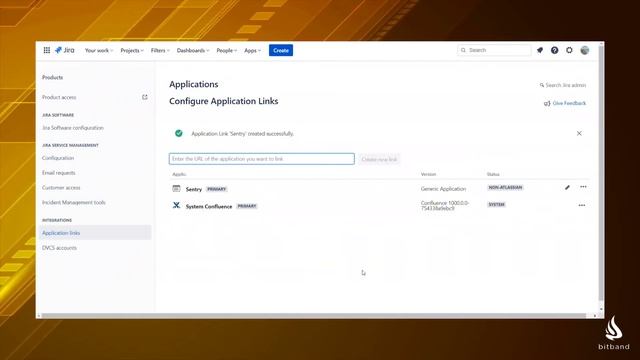Click the Jira logo
Image resolution: width=640 pixels, height=360 pixels.
pyautogui.click(x=64, y=50)
